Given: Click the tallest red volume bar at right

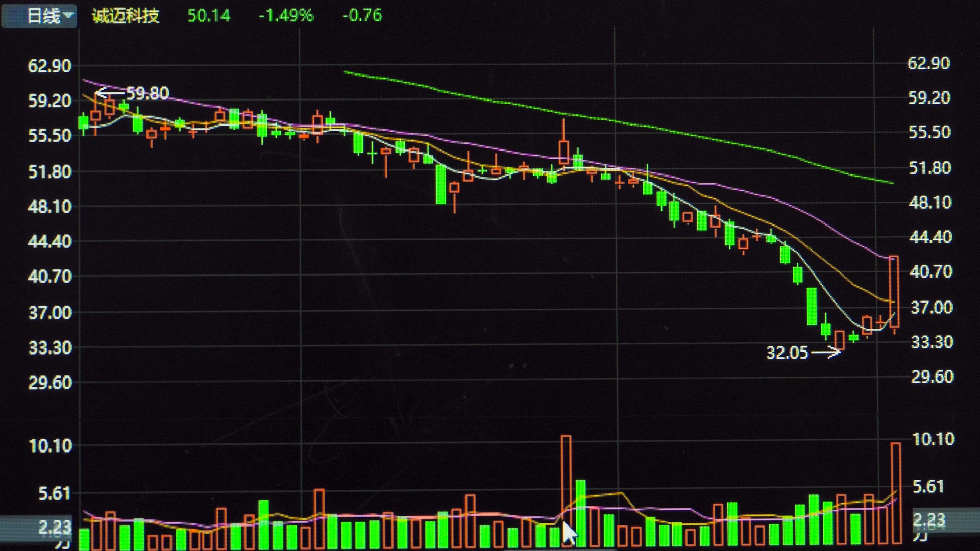Looking at the screenshot, I should (x=896, y=492).
